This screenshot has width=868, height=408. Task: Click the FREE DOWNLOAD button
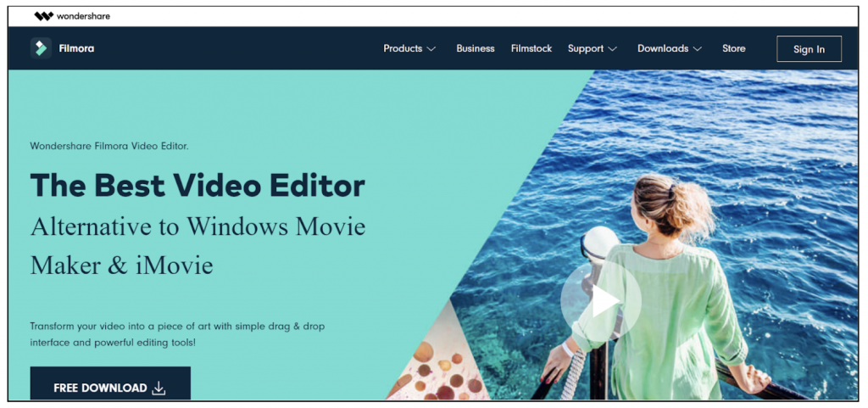(110, 383)
